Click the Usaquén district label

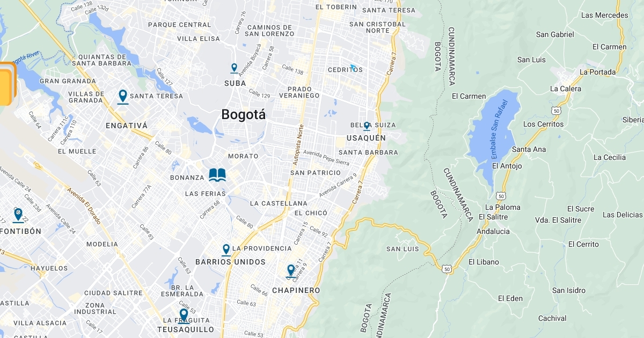[366, 138]
